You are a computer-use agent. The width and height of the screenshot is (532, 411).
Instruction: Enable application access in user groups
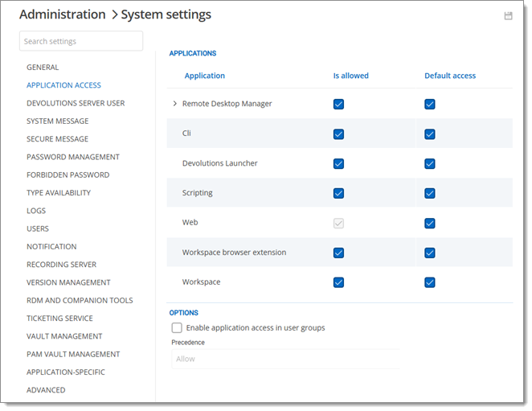click(x=177, y=328)
